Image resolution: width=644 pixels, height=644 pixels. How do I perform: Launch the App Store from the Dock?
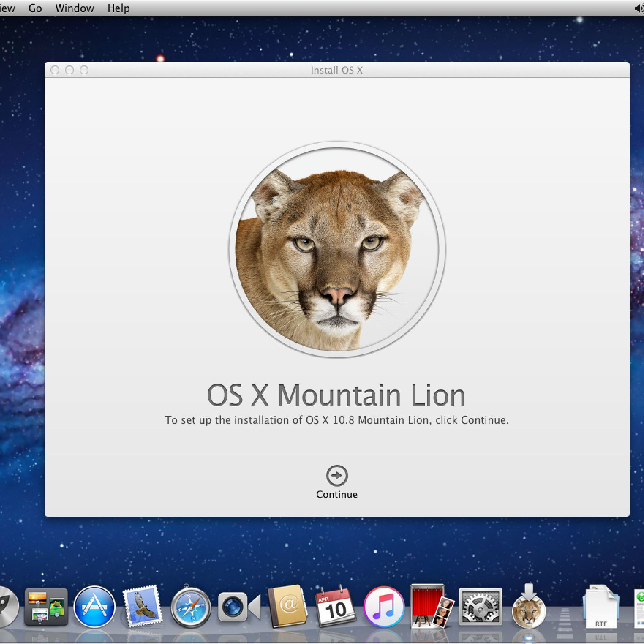pyautogui.click(x=94, y=607)
